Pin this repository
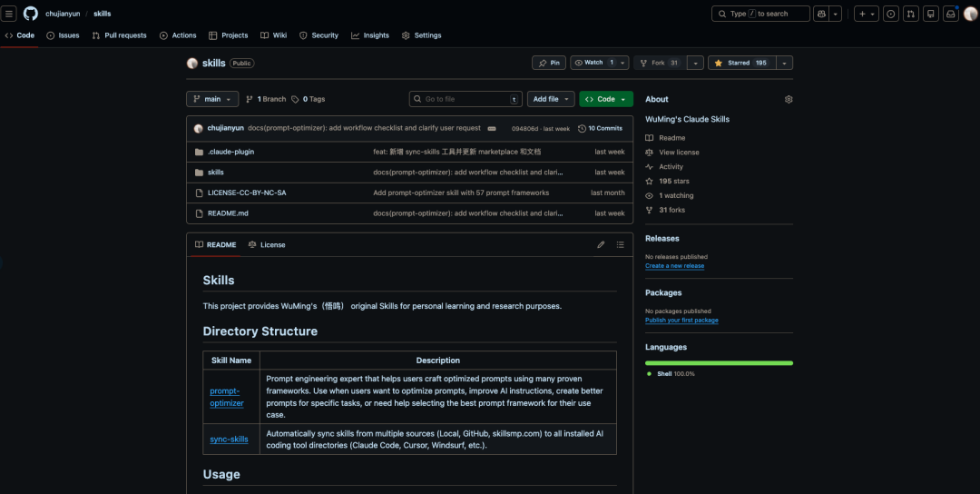 click(x=549, y=63)
